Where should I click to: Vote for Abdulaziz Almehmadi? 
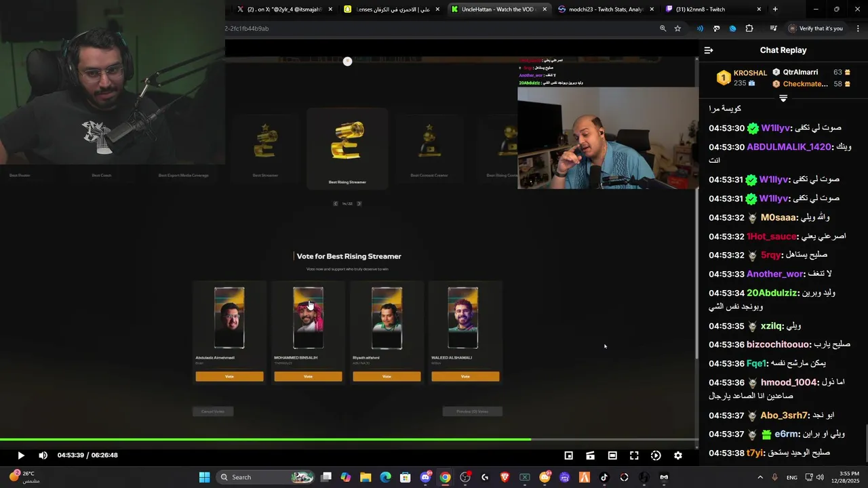click(229, 376)
